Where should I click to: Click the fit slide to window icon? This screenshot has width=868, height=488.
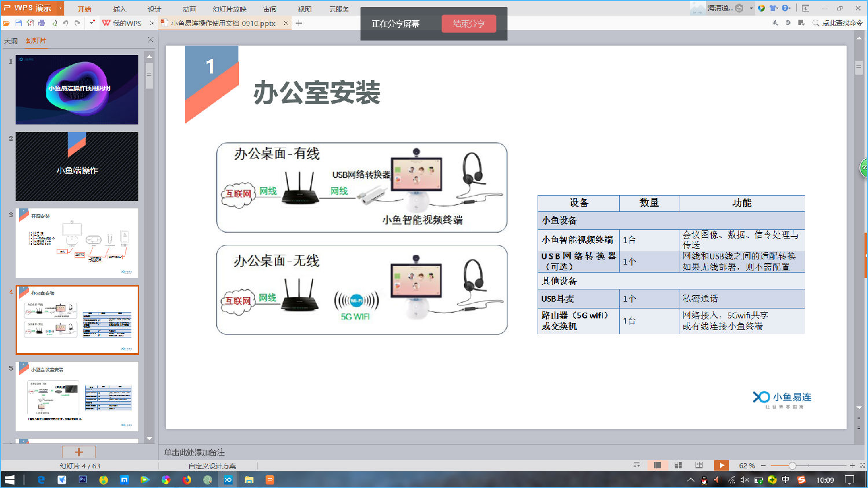click(x=862, y=465)
